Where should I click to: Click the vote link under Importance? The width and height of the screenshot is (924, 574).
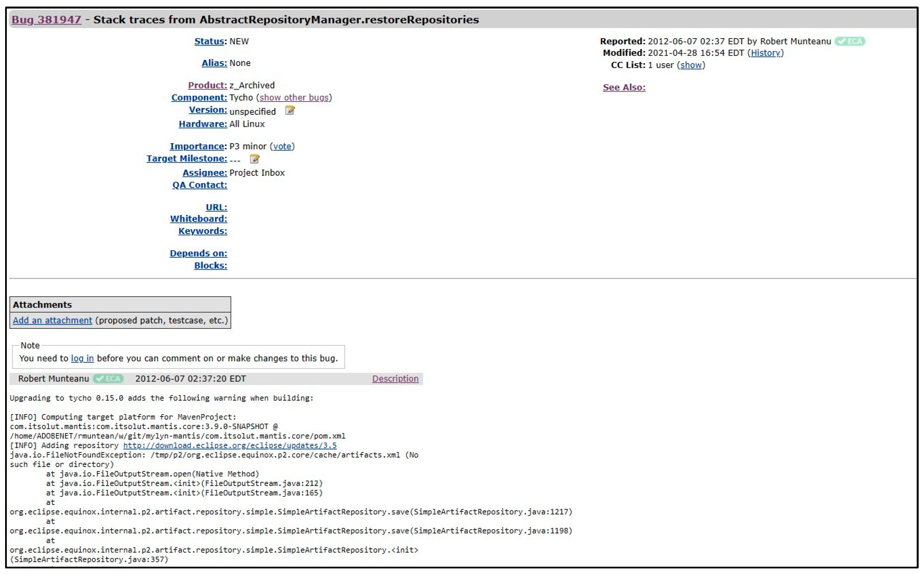tap(282, 146)
